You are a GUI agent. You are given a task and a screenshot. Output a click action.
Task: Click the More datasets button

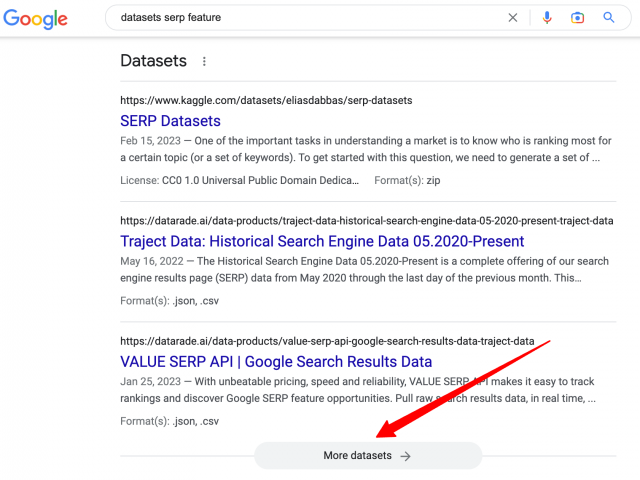pyautogui.click(x=368, y=456)
